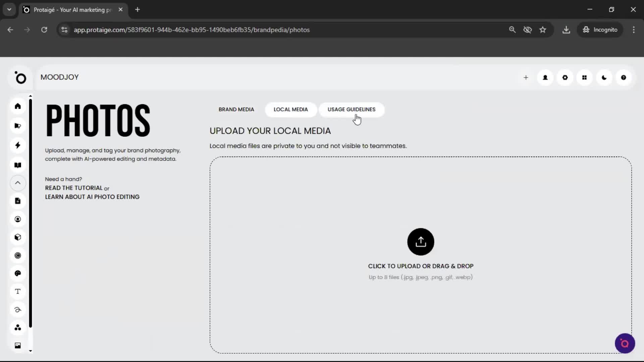Viewport: 644px width, 362px height.
Task: Toggle tracking protection eye icon
Action: [528, 29]
